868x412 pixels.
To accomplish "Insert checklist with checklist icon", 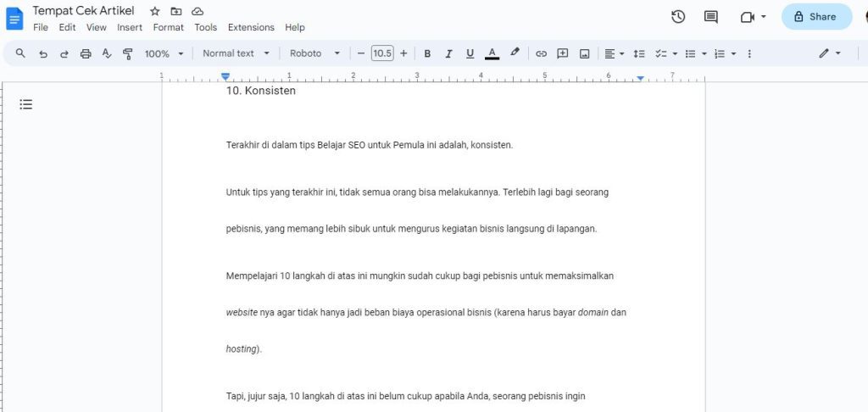I will [660, 53].
